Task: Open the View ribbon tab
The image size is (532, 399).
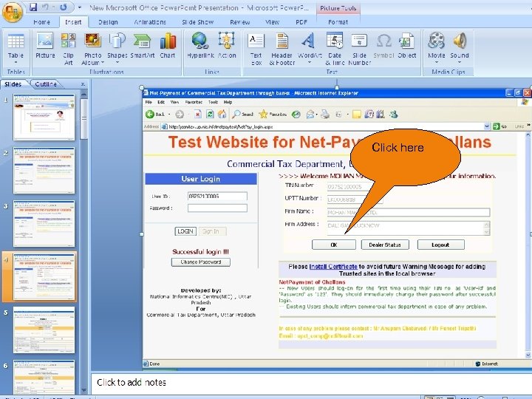Action: tap(272, 22)
